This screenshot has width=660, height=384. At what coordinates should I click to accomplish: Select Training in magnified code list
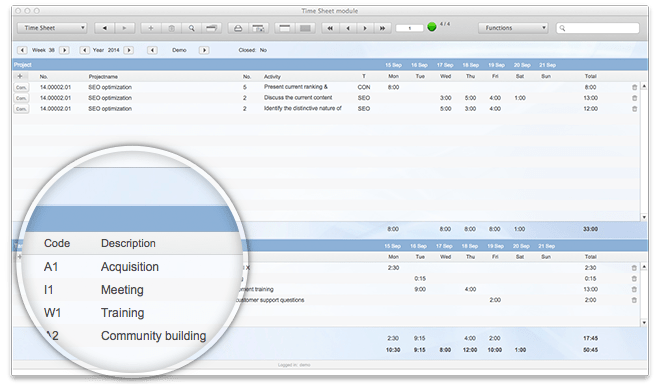tap(122, 313)
